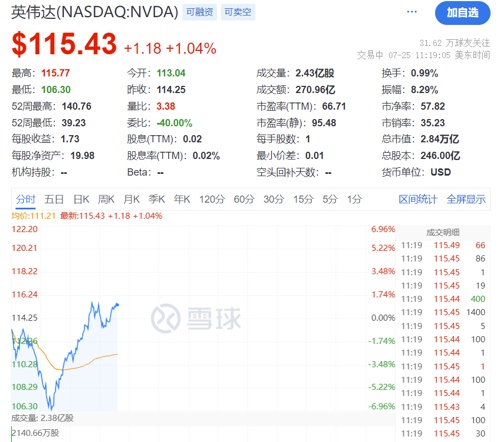Image resolution: width=500 pixels, height=442 pixels.
Task: Switch to the 60分 interval tab
Action: tap(244, 199)
